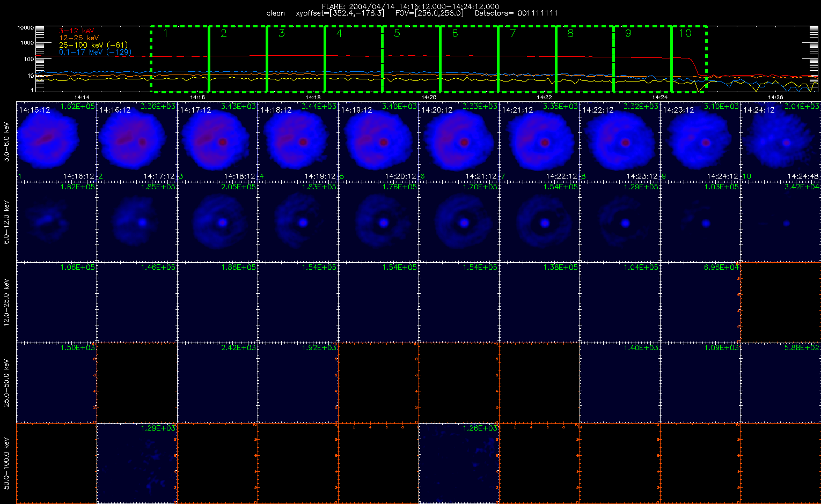
Task: Click the '50.0-100.0 keV' row label
Action: click(x=7, y=464)
